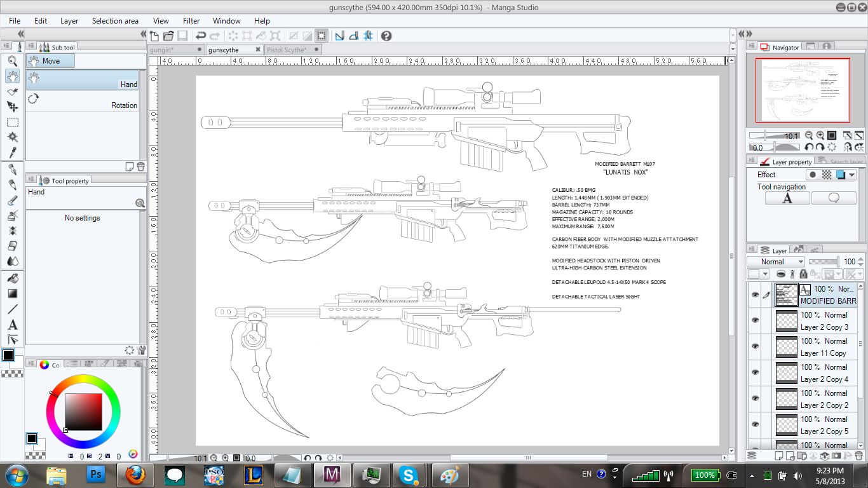Select the Rotation sub tool
The height and width of the screenshot is (488, 868).
coord(82,102)
